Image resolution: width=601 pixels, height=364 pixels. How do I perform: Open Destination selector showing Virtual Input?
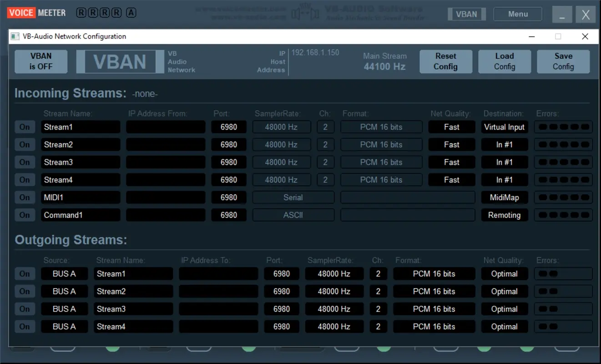click(504, 127)
